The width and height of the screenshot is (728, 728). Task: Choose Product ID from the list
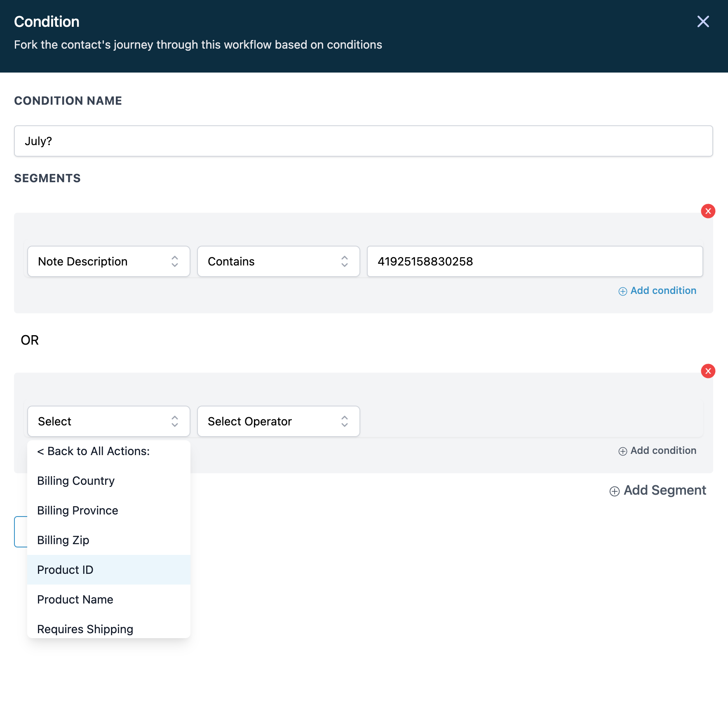point(109,570)
